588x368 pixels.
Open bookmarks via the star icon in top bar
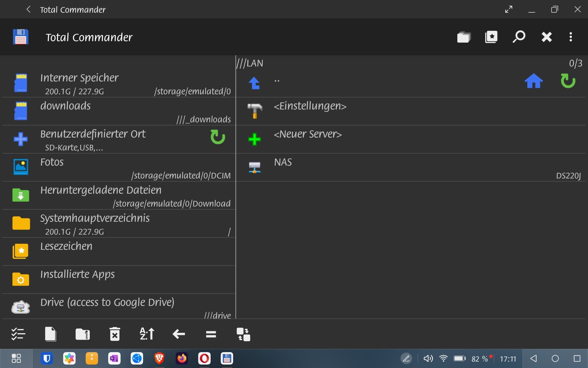pos(491,37)
